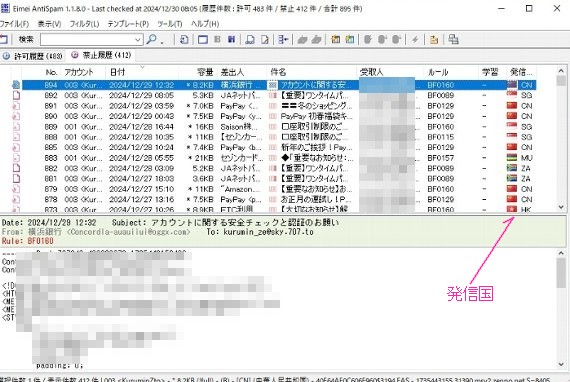Image resolution: width=570 pixels, height=382 pixels.
Task: Click the lightning bolt toolbar icon
Action: coord(415,39)
